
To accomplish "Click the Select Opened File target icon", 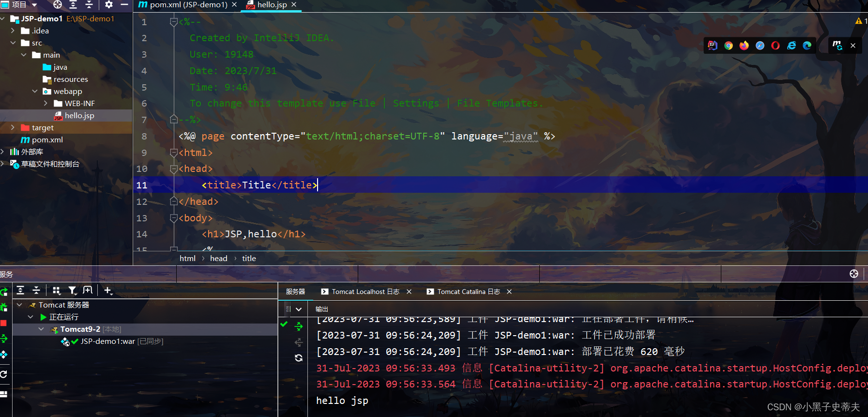I will coord(58,4).
